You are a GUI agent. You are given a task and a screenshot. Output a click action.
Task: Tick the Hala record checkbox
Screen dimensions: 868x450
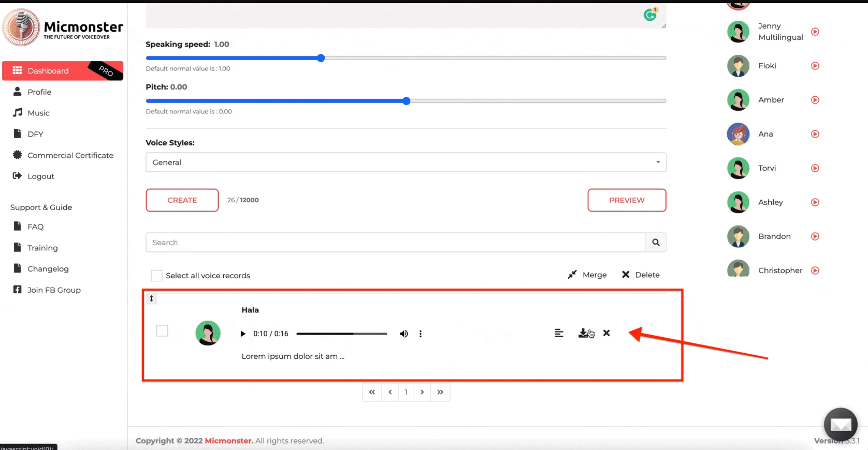coord(162,330)
